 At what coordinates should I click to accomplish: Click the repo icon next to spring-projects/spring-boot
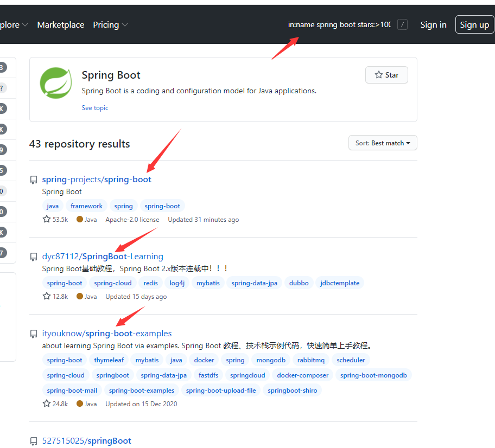pyautogui.click(x=34, y=180)
